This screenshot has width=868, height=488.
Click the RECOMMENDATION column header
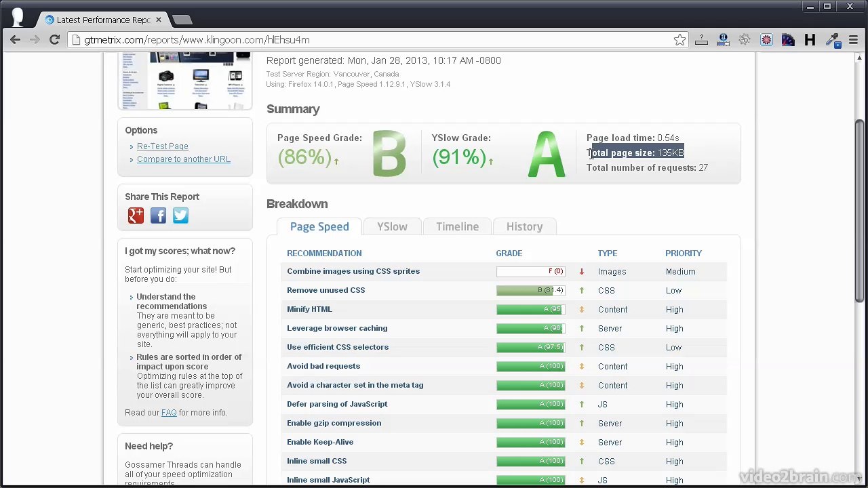[x=324, y=253]
